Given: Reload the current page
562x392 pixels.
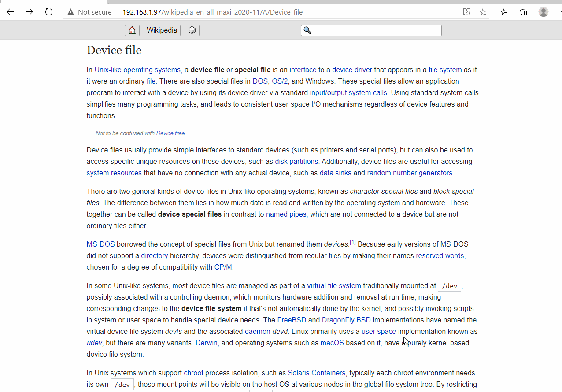Looking at the screenshot, I should pos(49,12).
